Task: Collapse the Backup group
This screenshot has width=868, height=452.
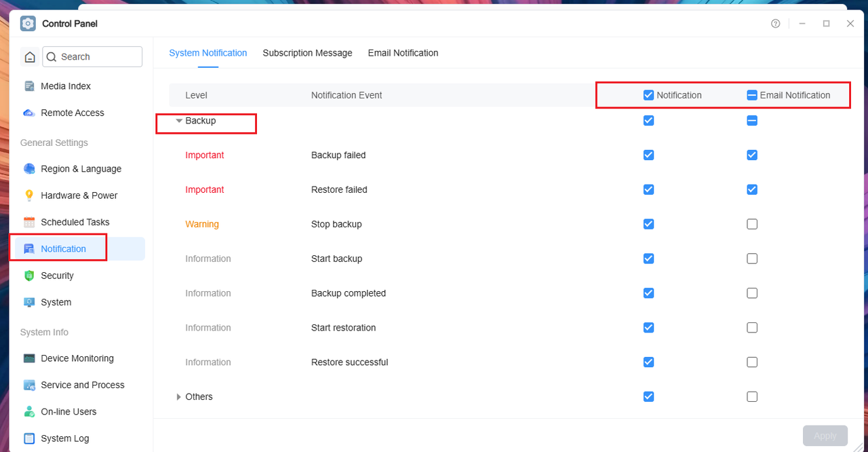Action: click(x=179, y=121)
